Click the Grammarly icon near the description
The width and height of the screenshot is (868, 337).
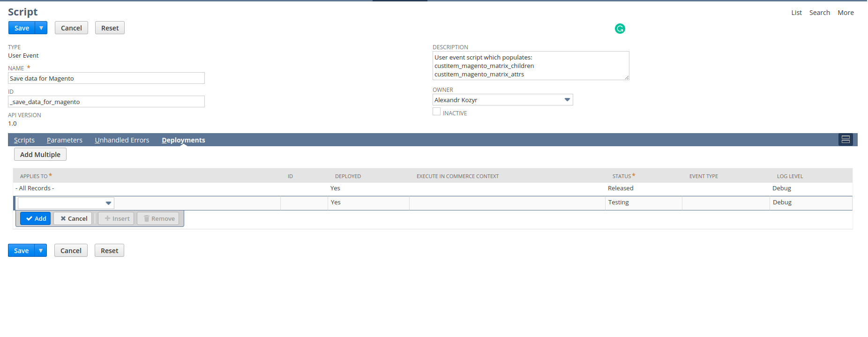tap(620, 29)
